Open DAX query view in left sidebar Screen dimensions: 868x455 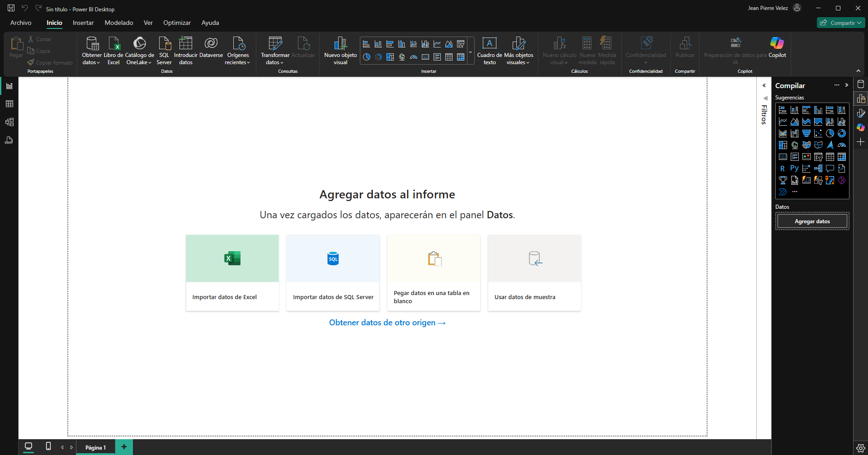pos(9,140)
